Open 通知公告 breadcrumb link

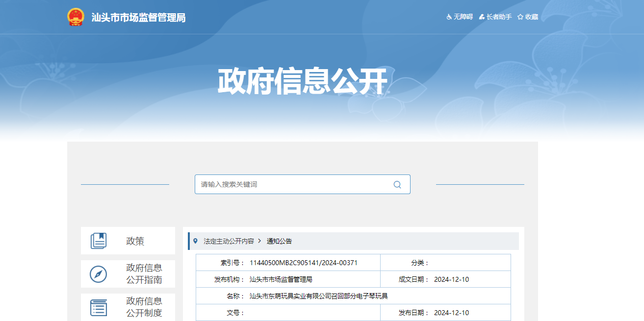click(x=279, y=241)
